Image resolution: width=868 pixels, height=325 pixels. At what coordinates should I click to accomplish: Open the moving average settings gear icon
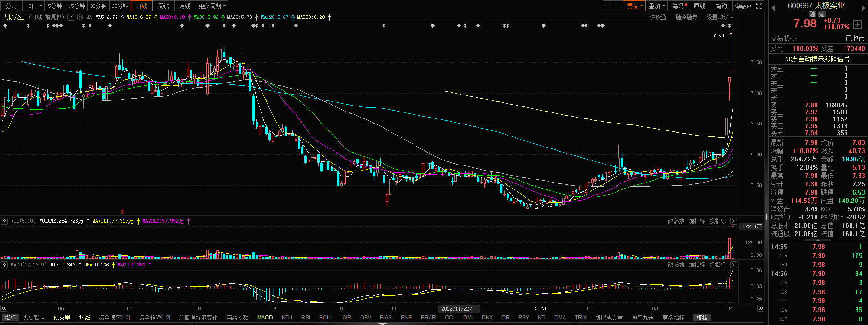(x=80, y=17)
